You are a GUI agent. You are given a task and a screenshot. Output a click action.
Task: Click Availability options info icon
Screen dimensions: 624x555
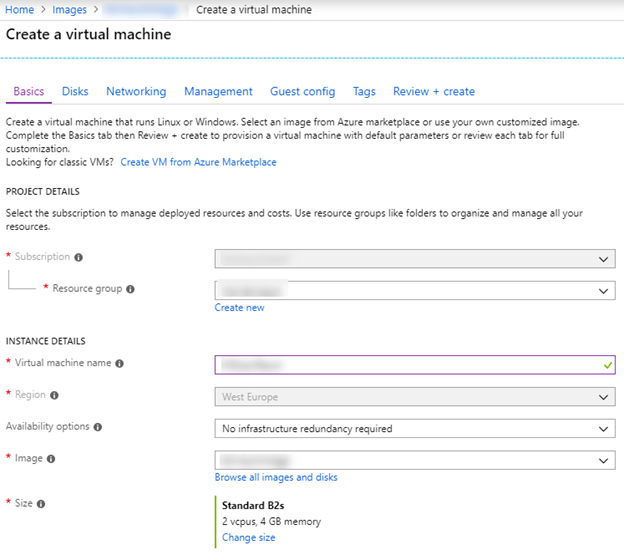pos(98,427)
